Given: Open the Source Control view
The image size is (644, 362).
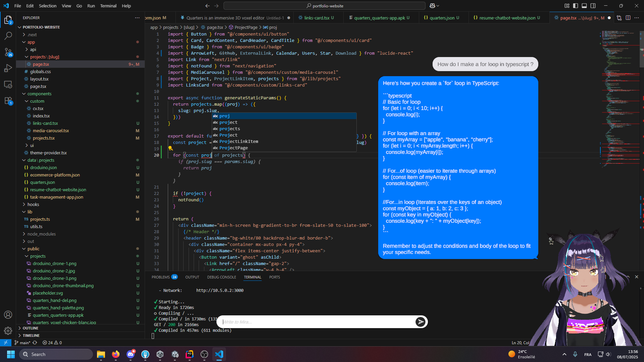Looking at the screenshot, I should [8, 52].
